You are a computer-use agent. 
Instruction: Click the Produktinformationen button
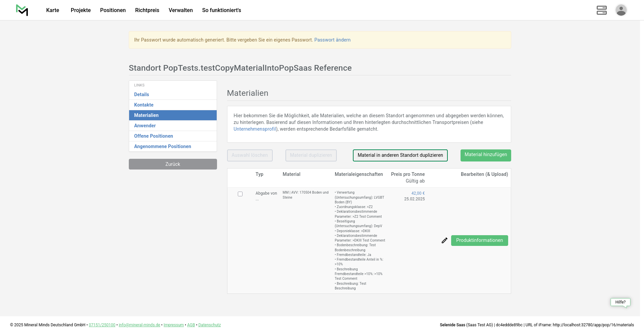(479, 241)
